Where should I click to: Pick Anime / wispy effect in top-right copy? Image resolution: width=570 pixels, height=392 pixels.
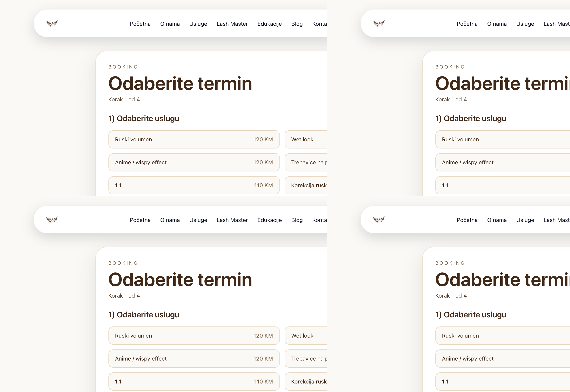503,162
